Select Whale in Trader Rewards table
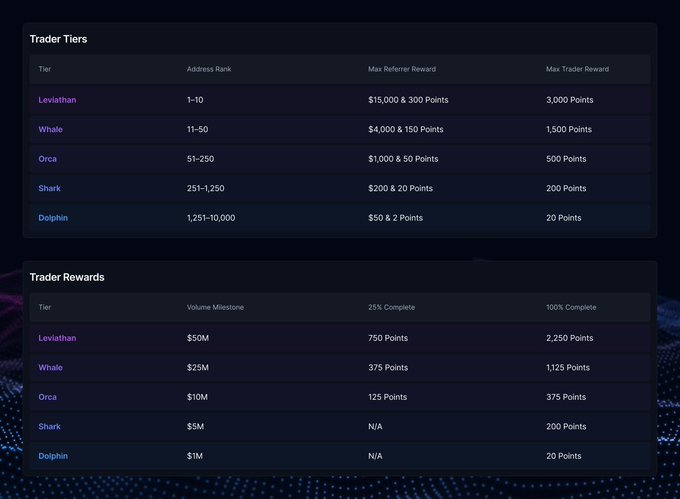This screenshot has width=680, height=499. [50, 367]
